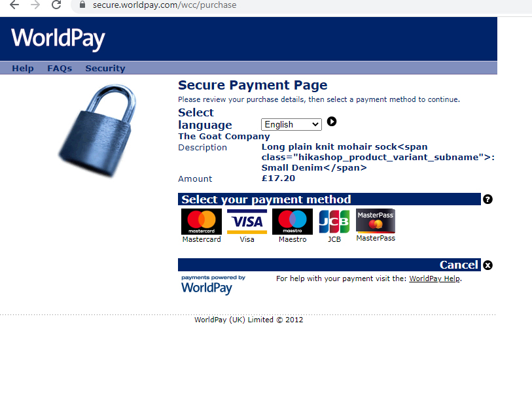Open the English language dropdown

click(291, 124)
